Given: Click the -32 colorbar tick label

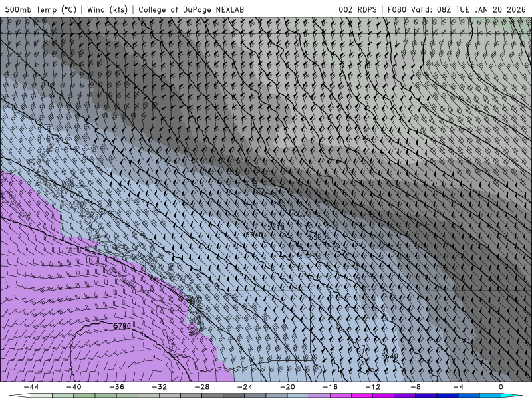Looking at the screenshot, I should pyautogui.click(x=160, y=387).
